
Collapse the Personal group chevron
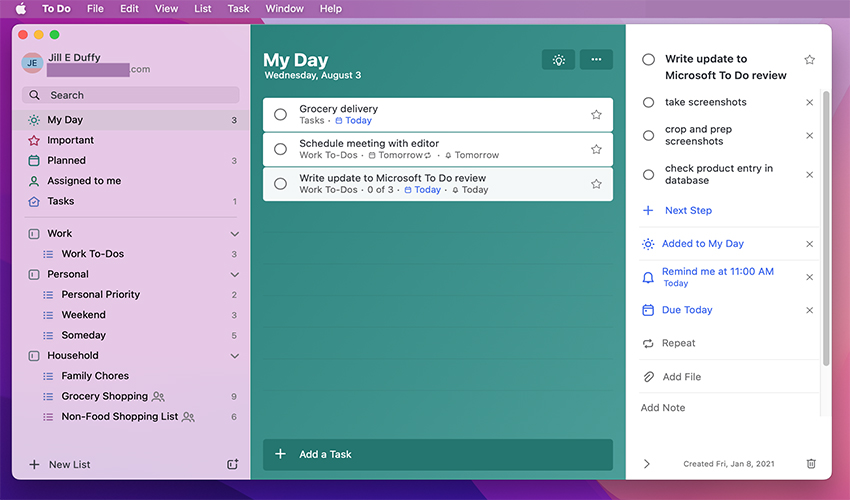tap(235, 274)
